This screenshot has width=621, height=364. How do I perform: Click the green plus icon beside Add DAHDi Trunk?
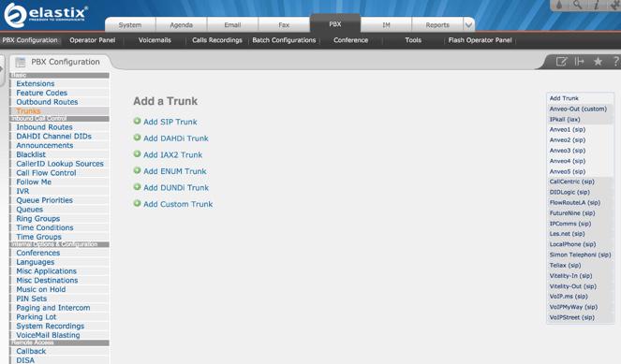pos(137,138)
